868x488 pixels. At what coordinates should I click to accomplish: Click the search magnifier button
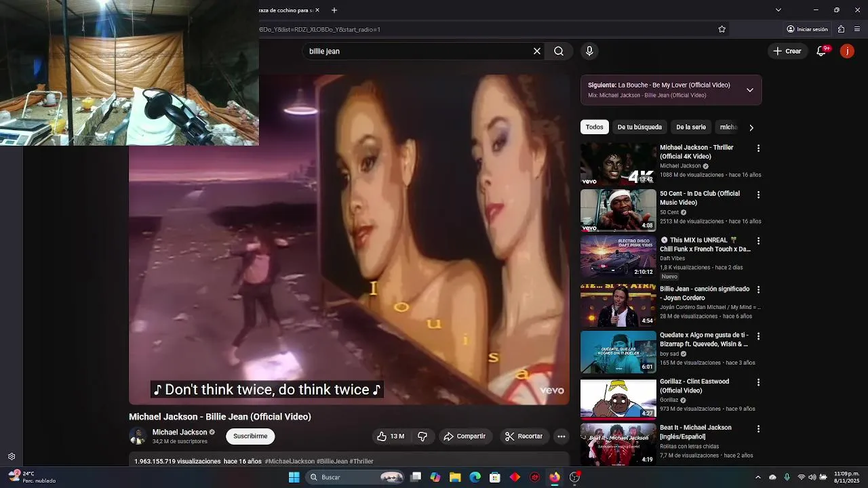click(x=559, y=51)
